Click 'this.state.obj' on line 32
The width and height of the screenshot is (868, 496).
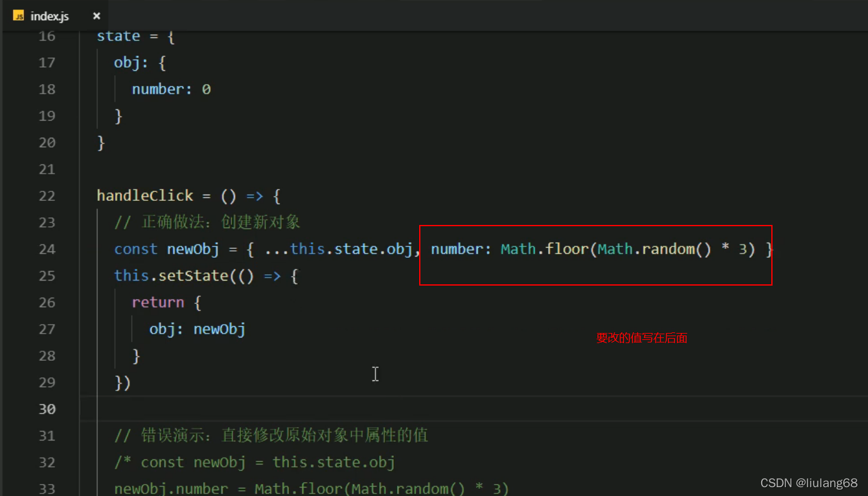coord(334,462)
